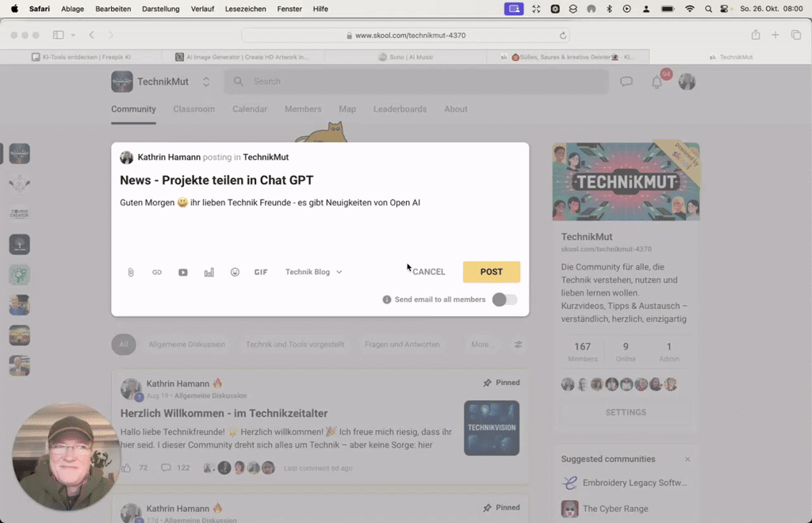This screenshot has height=523, width=812.
Task: Open the community SETTINGS
Action: coord(625,412)
